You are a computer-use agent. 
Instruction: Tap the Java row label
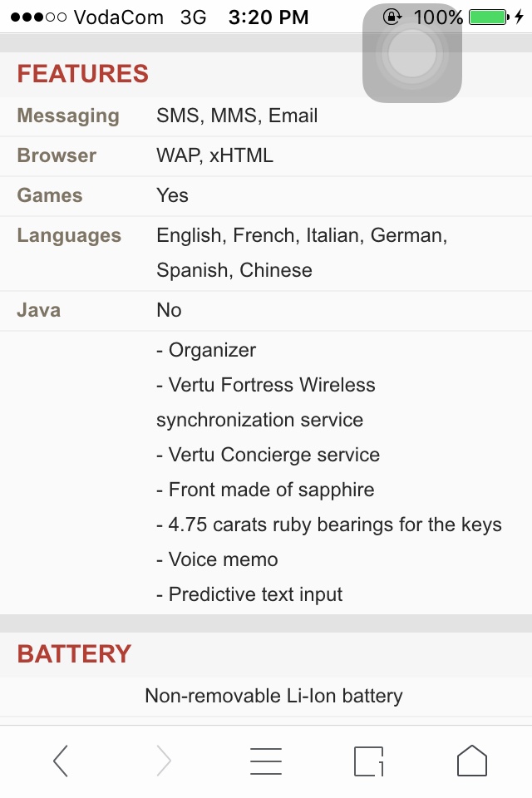coord(39,310)
